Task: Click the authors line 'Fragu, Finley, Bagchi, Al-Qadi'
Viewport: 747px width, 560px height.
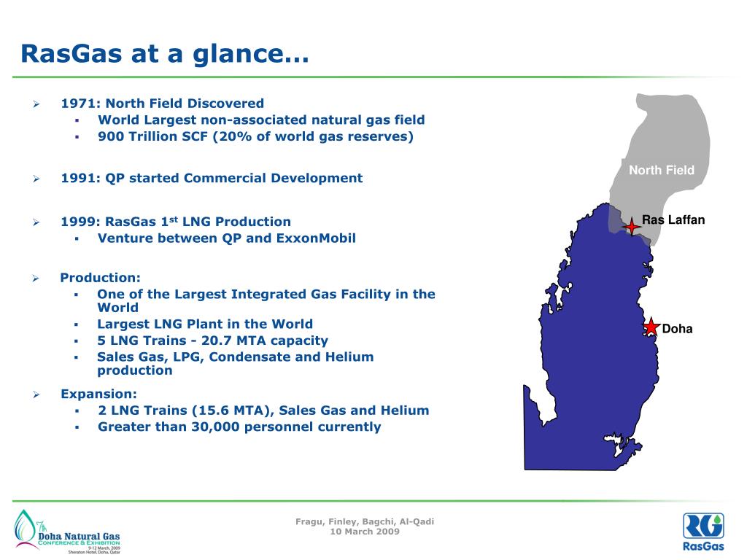Action: [x=365, y=521]
